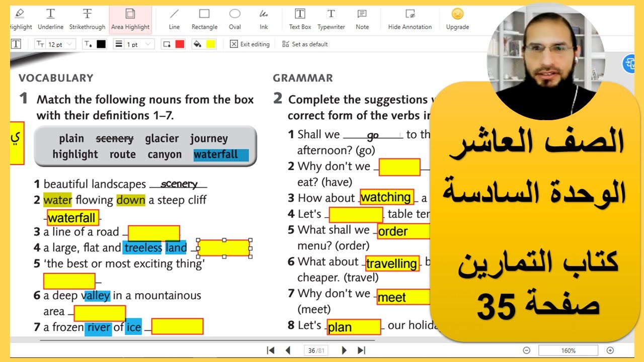The height and width of the screenshot is (362, 644).
Task: Click the highlighted word 'river'
Action: (x=98, y=328)
